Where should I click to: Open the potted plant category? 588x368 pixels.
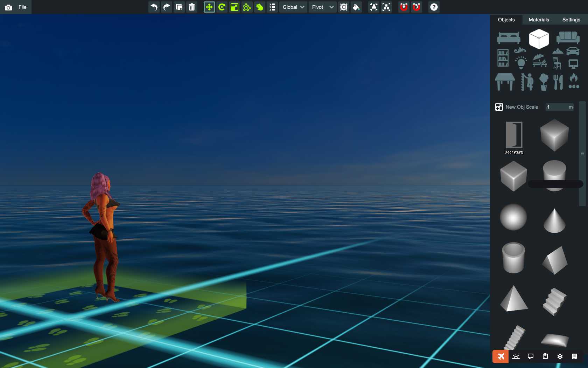pos(544,82)
